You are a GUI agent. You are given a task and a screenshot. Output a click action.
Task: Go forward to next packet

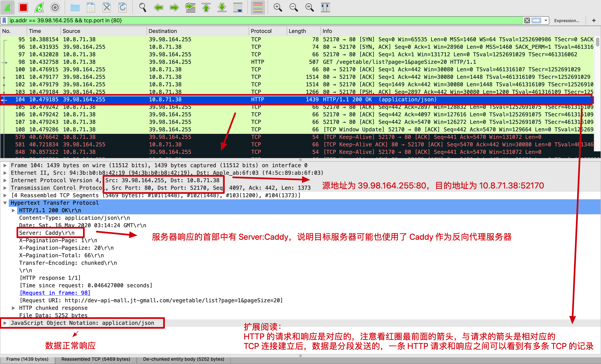[174, 8]
